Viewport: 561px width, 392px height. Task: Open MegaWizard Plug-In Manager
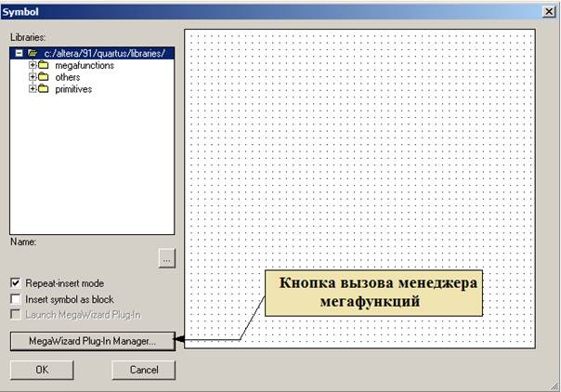(x=92, y=341)
